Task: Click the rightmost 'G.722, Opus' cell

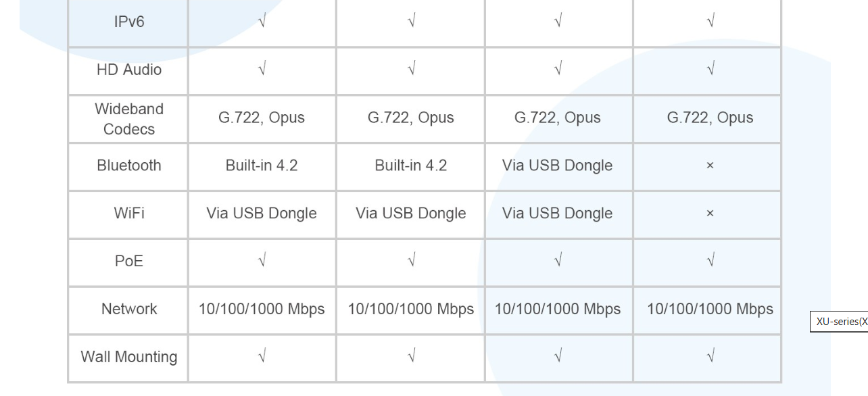Action: click(x=710, y=118)
